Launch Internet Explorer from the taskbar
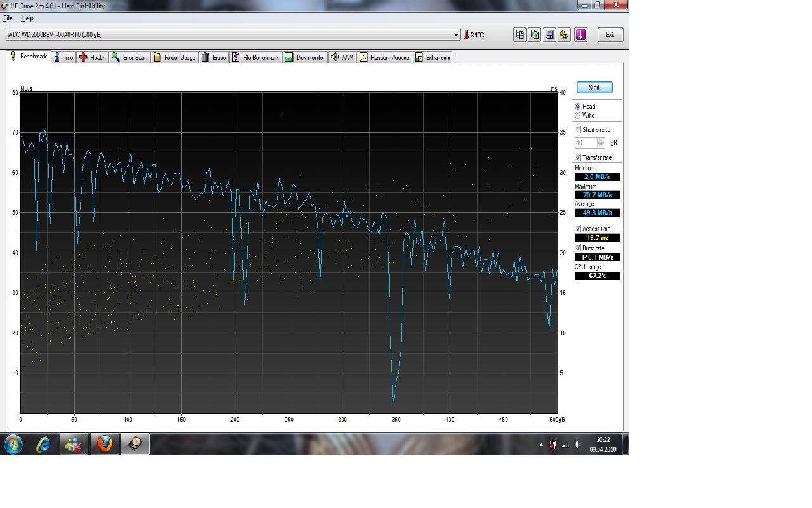812x508 pixels. click(x=43, y=444)
